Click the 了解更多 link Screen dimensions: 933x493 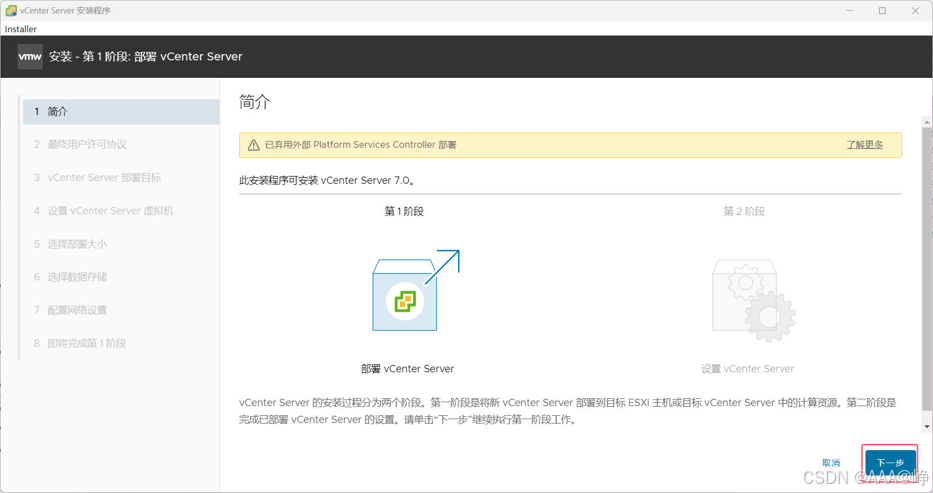[x=865, y=145]
